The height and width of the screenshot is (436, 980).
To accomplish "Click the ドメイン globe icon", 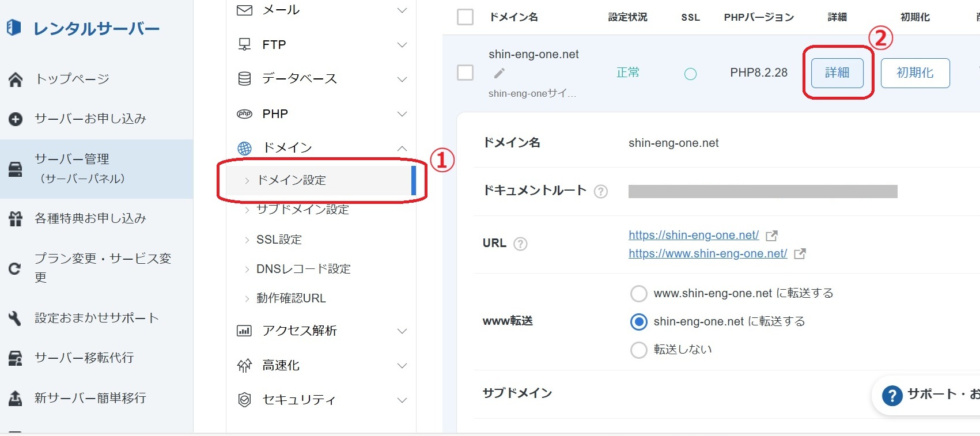I will pos(245,148).
